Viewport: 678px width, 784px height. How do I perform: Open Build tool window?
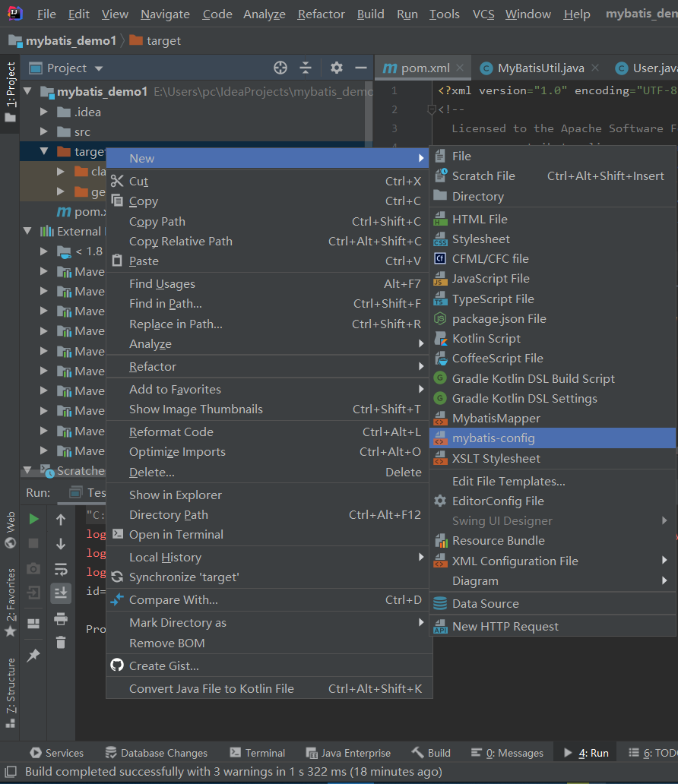[431, 753]
